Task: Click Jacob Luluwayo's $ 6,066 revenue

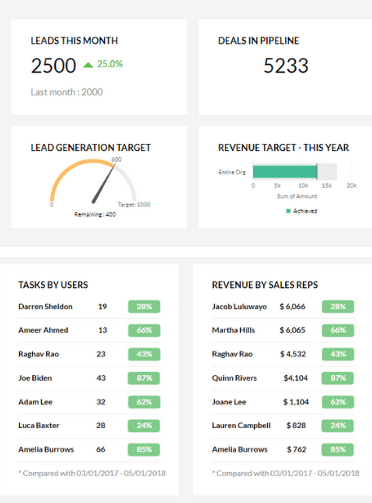Action: tap(292, 306)
